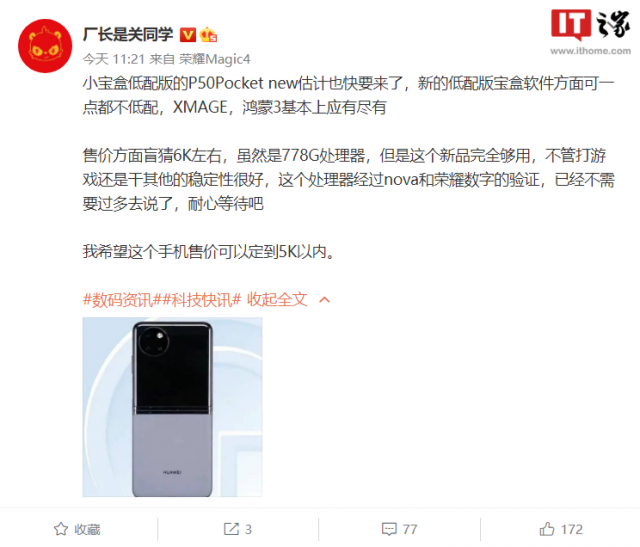
Task: Open the red panda profile avatar
Action: (45, 46)
